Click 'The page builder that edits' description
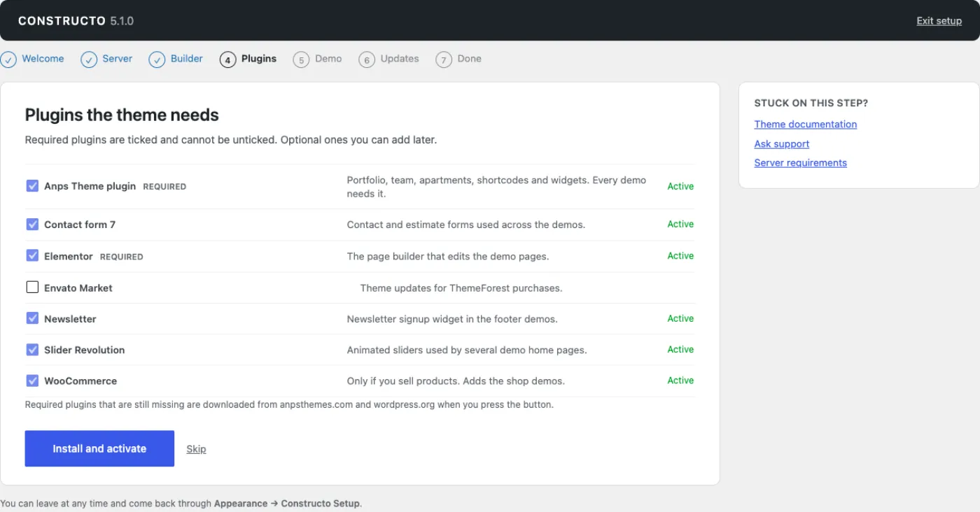The image size is (980, 512). tap(448, 256)
